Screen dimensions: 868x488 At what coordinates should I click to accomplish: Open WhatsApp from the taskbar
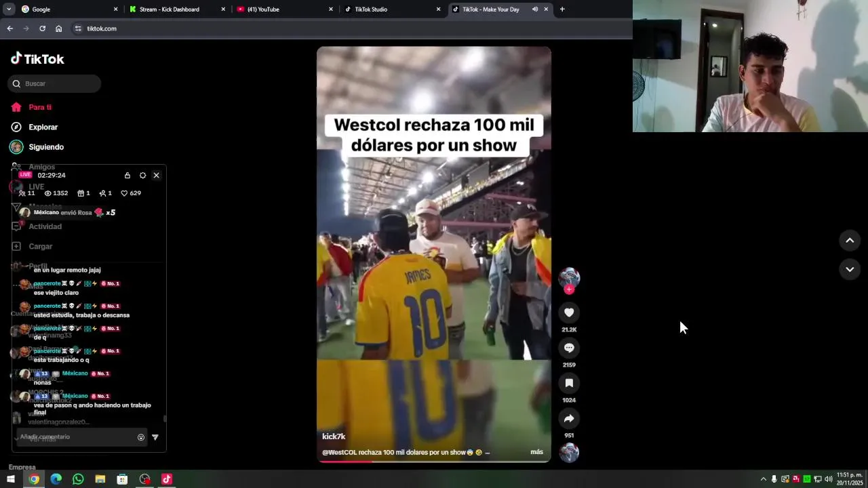[x=78, y=479]
